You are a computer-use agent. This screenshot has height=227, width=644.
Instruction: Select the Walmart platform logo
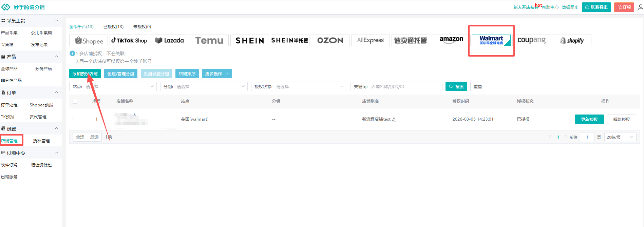(491, 40)
